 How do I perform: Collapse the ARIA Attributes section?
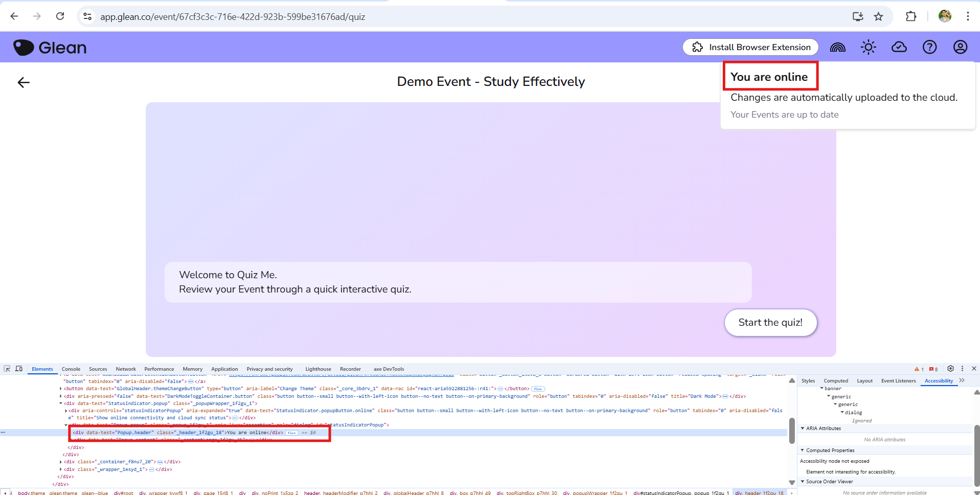803,429
